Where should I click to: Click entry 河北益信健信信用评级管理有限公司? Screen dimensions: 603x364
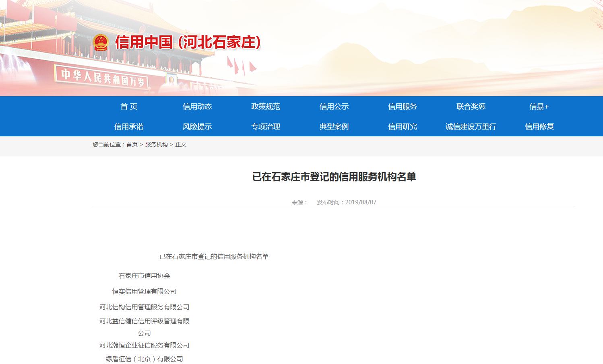(x=145, y=327)
